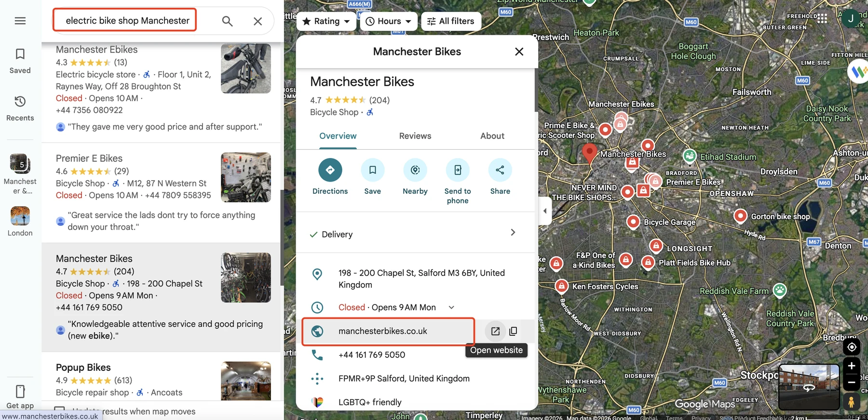Click the Gorton bike shop map pin
Image resolution: width=868 pixels, height=420 pixels.
(x=740, y=216)
